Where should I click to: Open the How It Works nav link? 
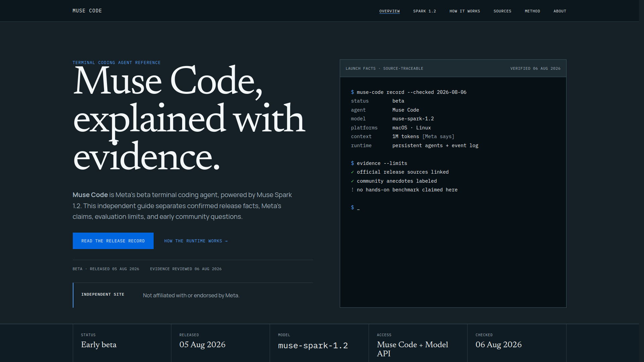click(x=465, y=11)
